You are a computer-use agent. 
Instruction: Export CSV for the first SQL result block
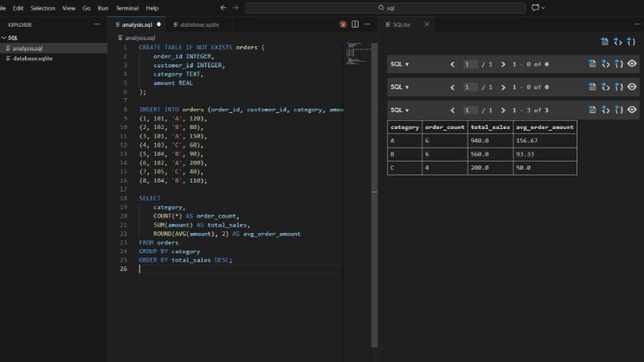coord(592,63)
